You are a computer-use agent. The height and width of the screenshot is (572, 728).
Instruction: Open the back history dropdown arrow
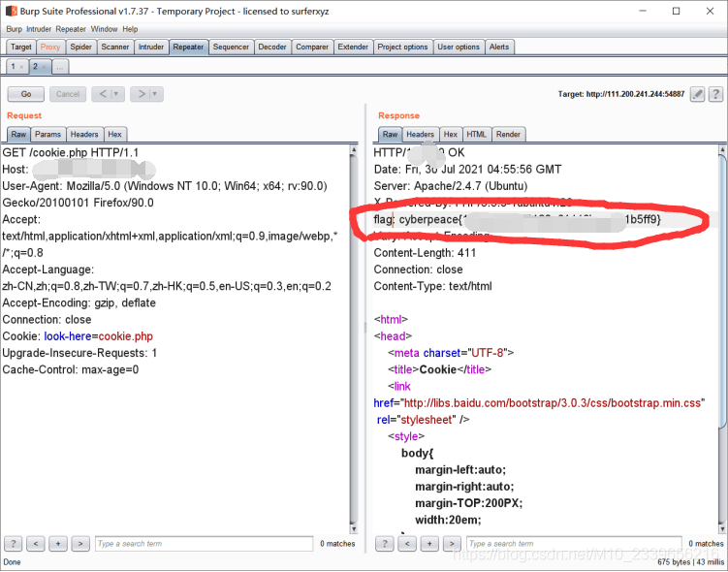pyautogui.click(x=116, y=94)
